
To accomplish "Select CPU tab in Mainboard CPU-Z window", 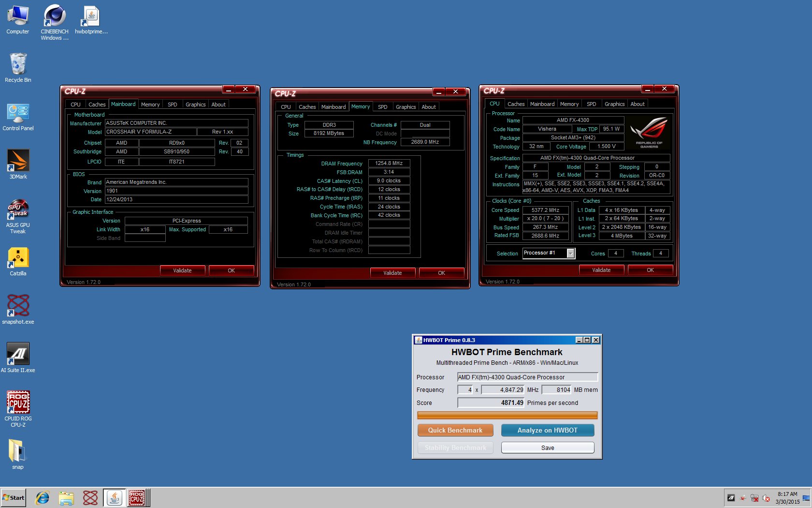I will click(75, 105).
